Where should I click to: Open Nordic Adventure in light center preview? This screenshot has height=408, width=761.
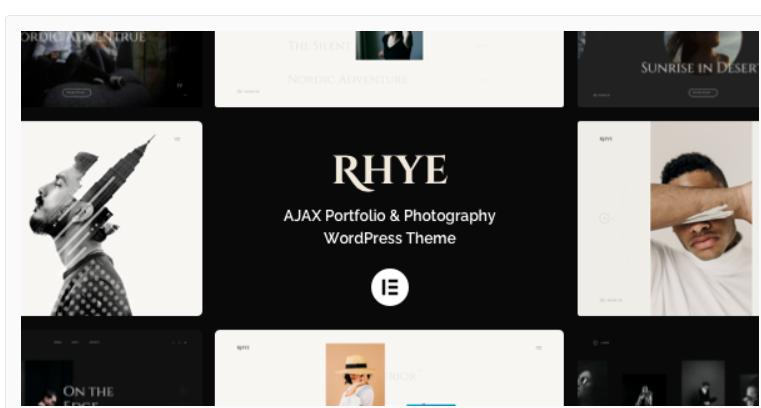point(347,79)
